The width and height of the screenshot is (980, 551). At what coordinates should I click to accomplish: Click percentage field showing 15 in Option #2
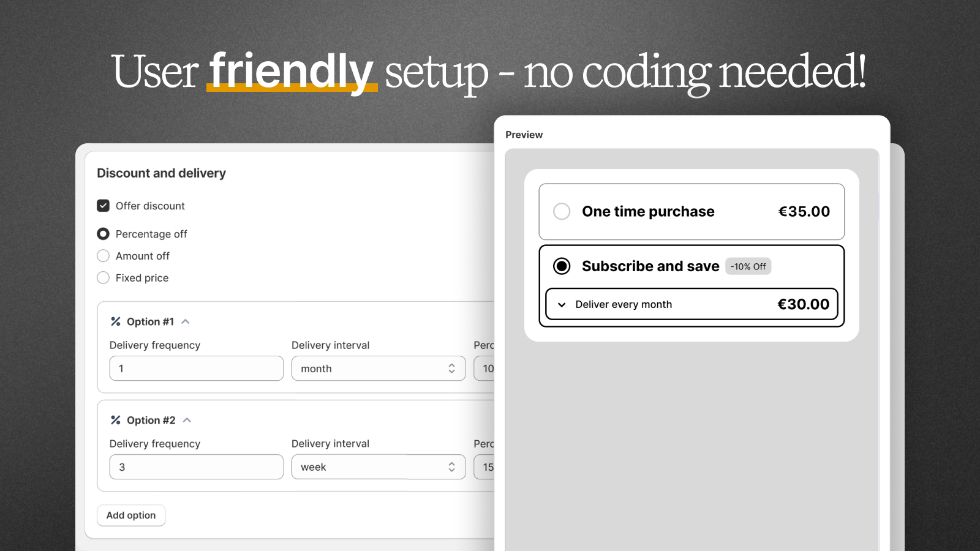pyautogui.click(x=484, y=467)
